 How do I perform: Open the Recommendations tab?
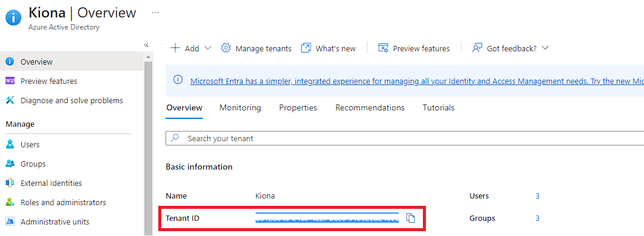[x=370, y=107]
